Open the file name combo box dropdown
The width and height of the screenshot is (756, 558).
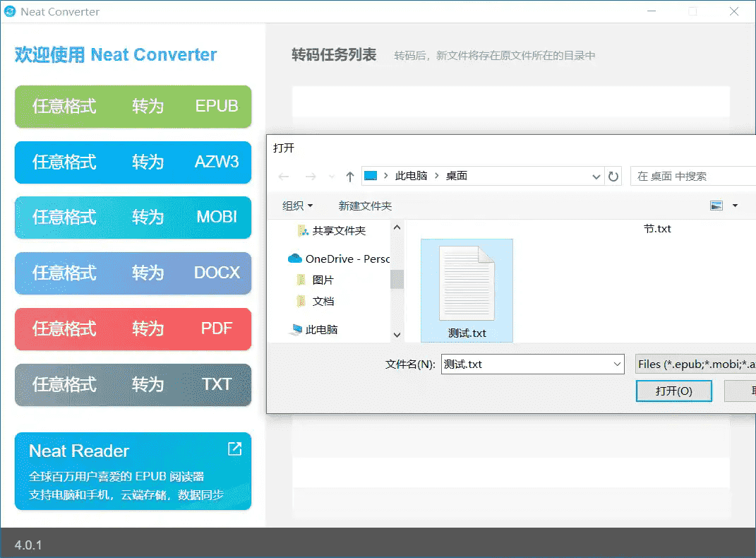point(618,364)
